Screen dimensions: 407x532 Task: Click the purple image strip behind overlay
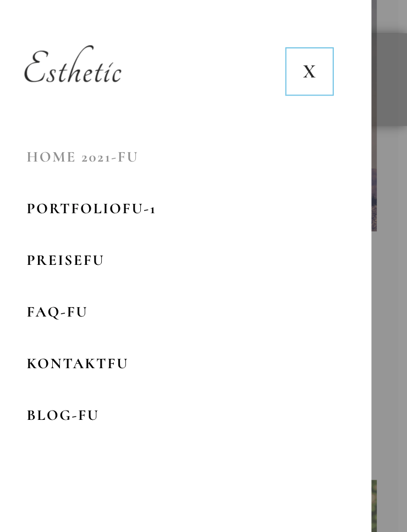tap(374, 200)
